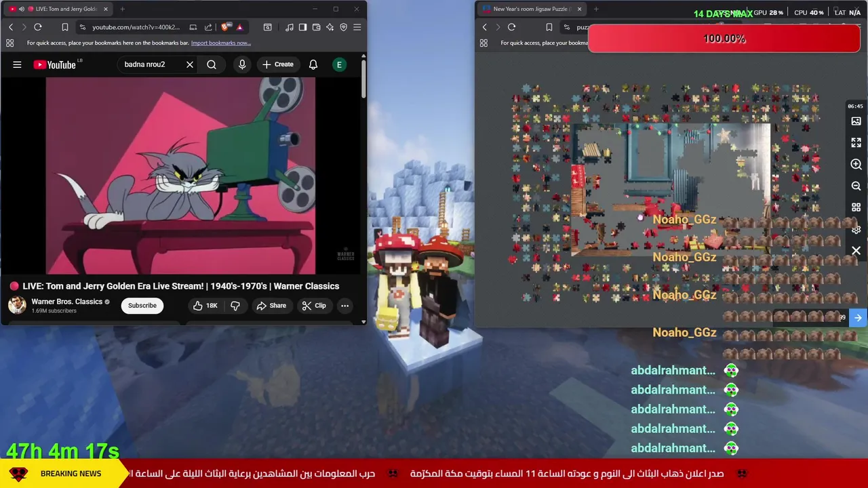Open the browser hamburger menu in YouTube window
Viewport: 868px width, 488px height.
tap(357, 27)
